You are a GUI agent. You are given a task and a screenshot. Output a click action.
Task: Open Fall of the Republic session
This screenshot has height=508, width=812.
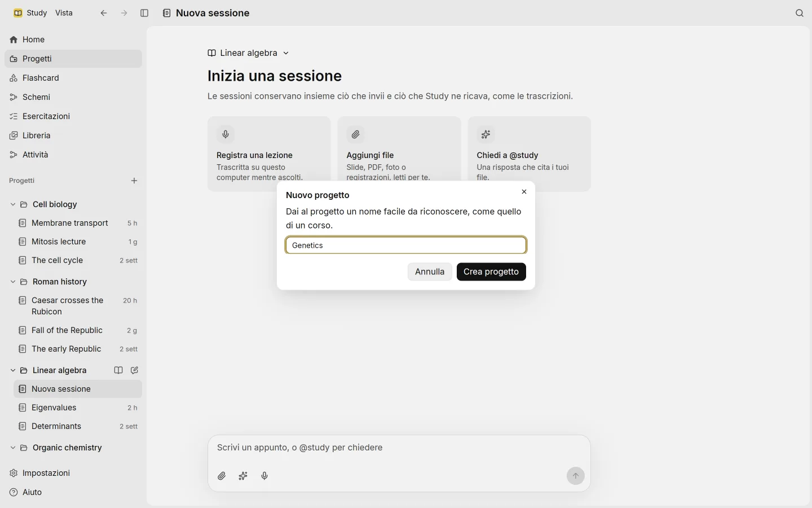coord(78,330)
